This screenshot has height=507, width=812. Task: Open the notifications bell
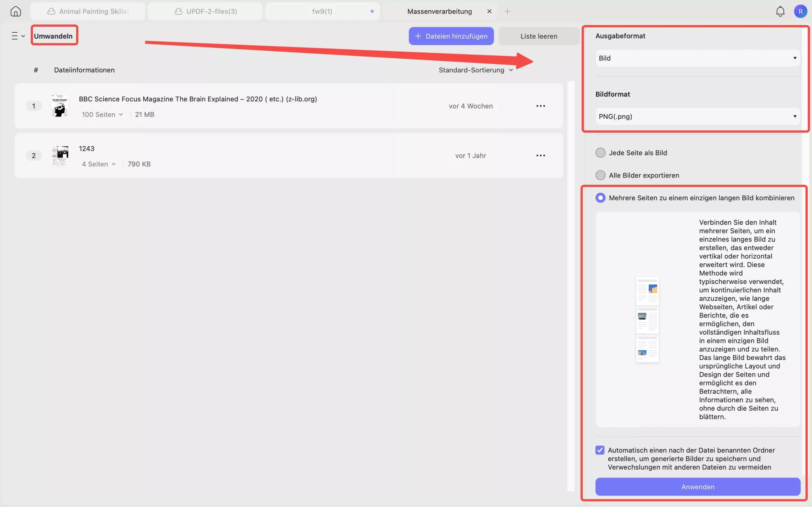pyautogui.click(x=780, y=11)
